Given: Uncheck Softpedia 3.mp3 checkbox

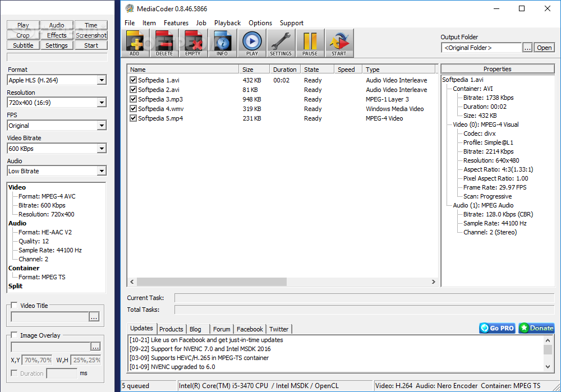Looking at the screenshot, I should tap(133, 99).
